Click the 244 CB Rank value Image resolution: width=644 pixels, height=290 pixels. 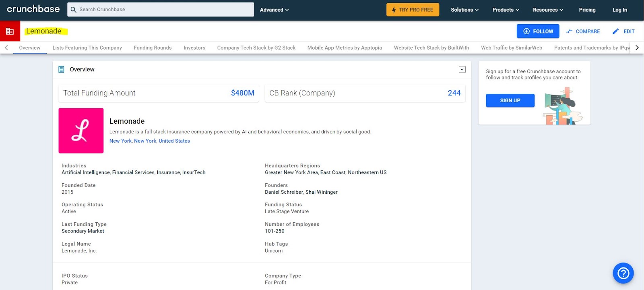(454, 93)
